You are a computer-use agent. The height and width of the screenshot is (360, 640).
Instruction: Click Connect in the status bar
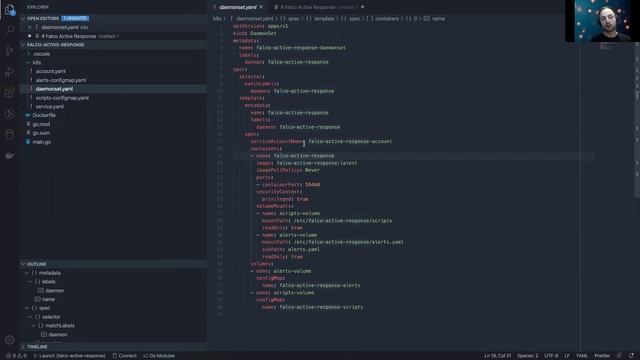(124, 356)
